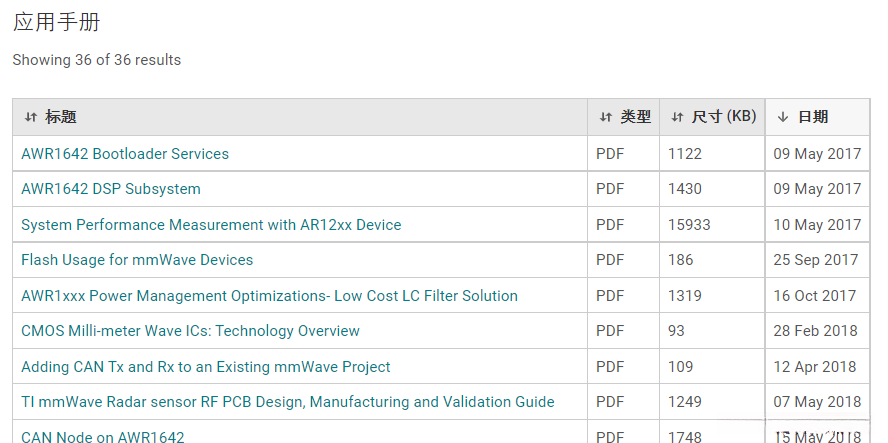888x443 pixels.
Task: Open CAN Node on AWR1642 link
Action: point(103,436)
